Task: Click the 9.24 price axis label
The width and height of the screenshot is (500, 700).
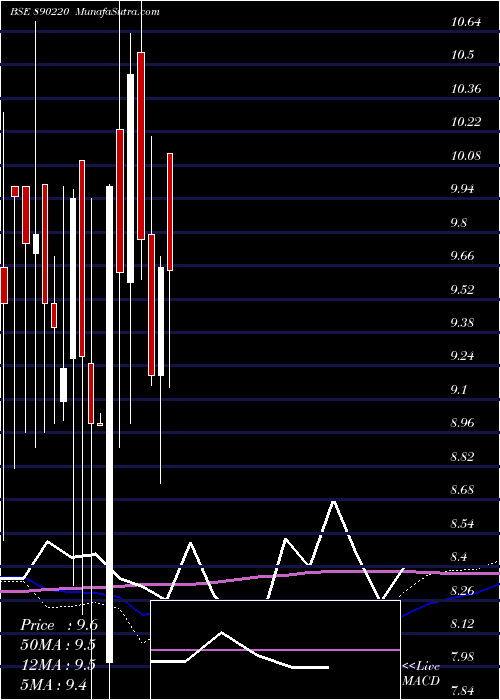Action: 462,356
